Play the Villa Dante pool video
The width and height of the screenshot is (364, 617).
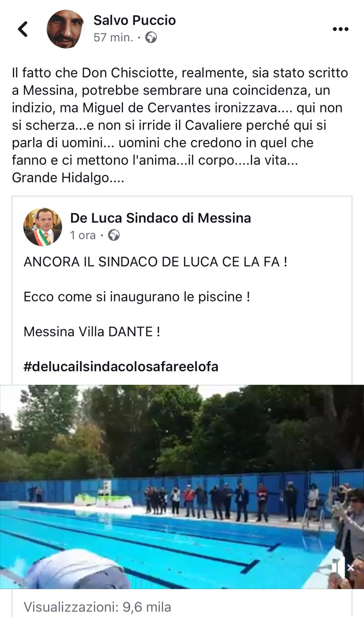pos(182,487)
